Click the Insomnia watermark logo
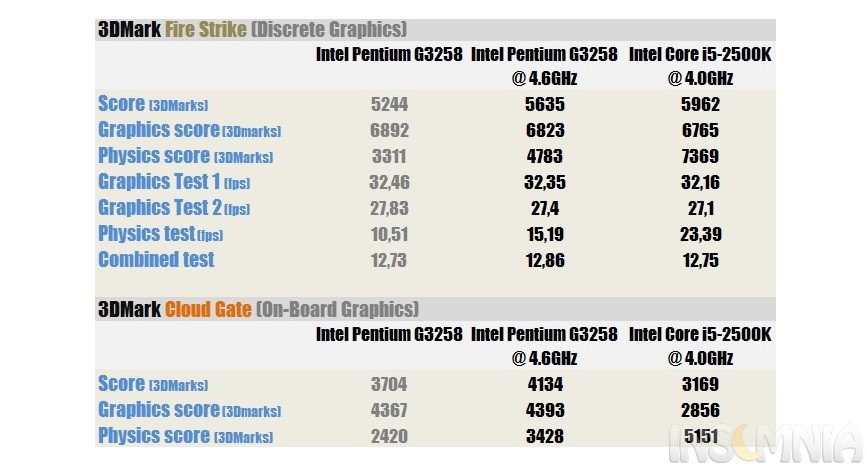The height and width of the screenshot is (469, 867). [x=766, y=443]
